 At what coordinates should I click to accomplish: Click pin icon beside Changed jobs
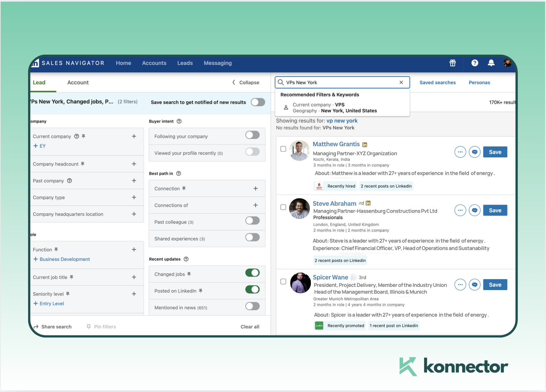(x=189, y=274)
